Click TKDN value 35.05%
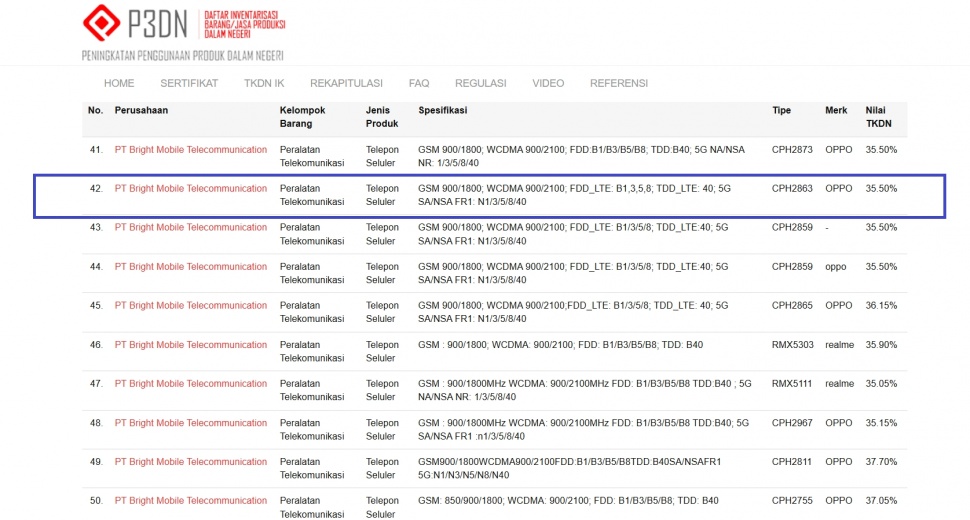The height and width of the screenshot is (520, 970). click(x=881, y=384)
